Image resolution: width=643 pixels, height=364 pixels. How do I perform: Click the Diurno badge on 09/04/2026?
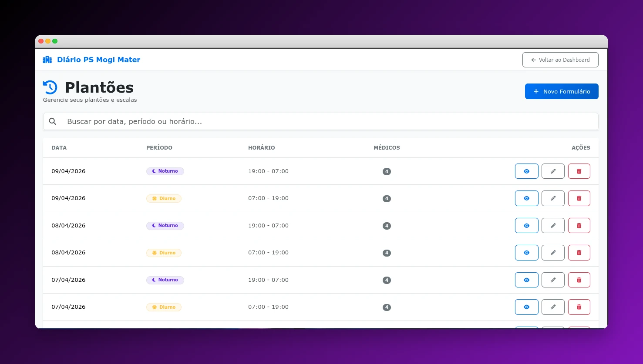(x=164, y=198)
